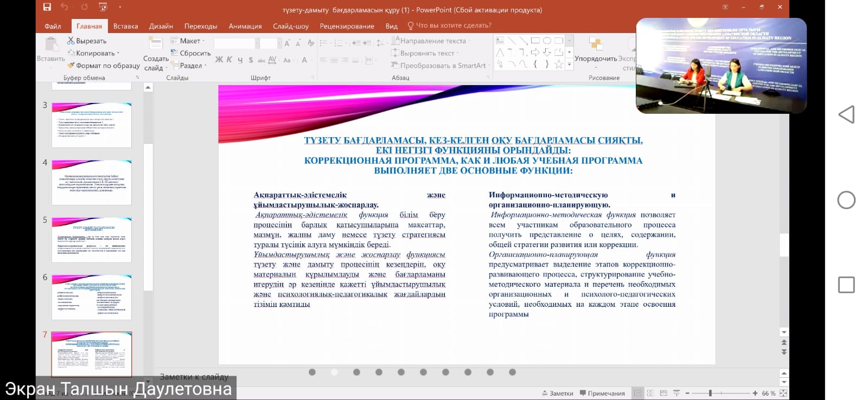Open the Макет layout dropdown
The height and width of the screenshot is (400, 868).
click(188, 41)
